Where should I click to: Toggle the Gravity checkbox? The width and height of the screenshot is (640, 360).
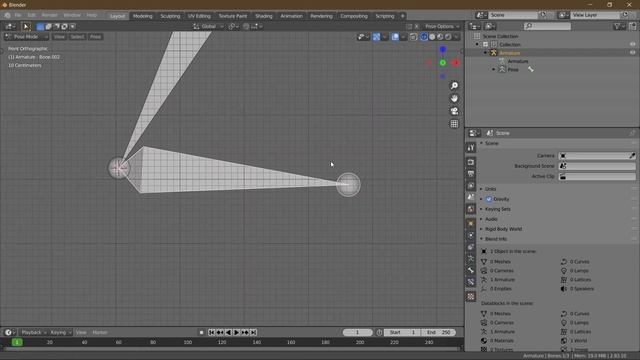[489, 199]
